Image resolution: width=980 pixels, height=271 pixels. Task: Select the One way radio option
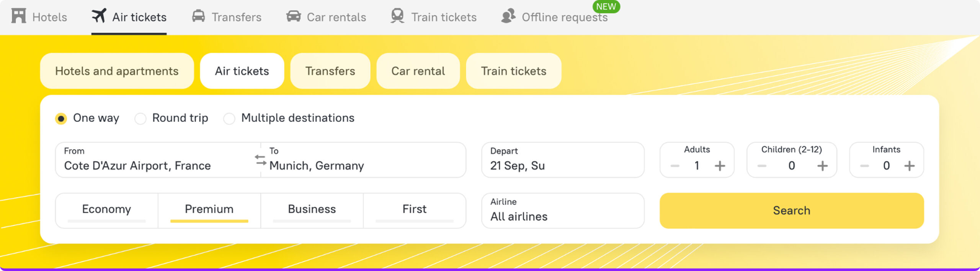[x=61, y=118]
